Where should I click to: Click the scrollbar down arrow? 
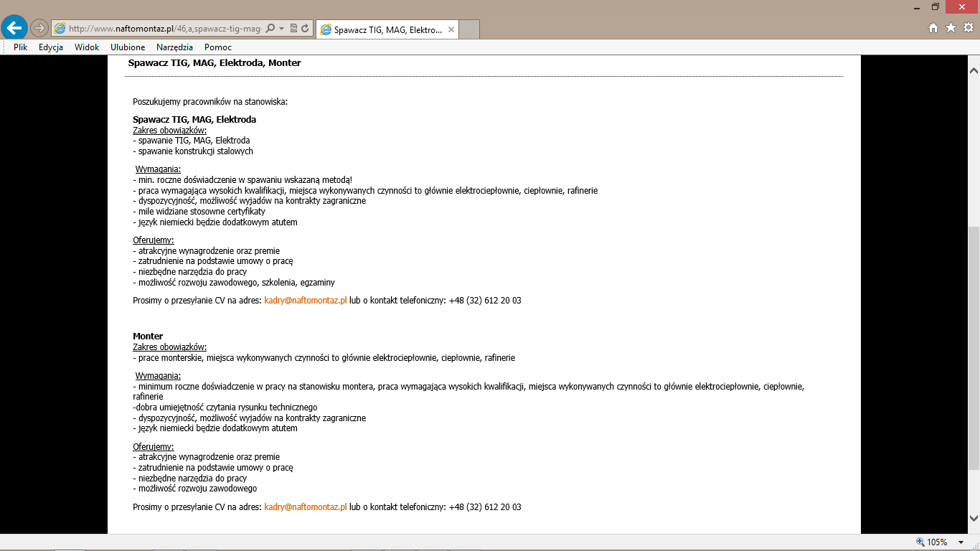(974, 518)
